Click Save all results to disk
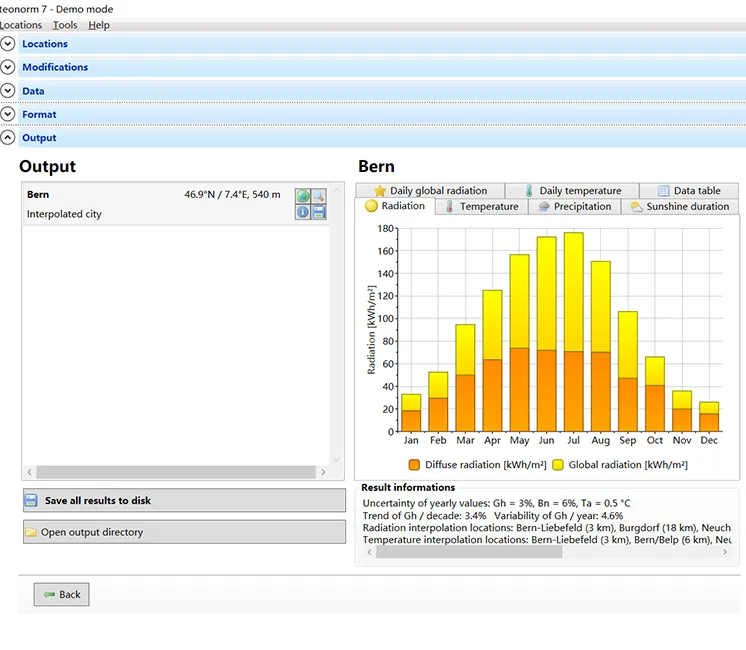This screenshot has width=746, height=650. click(184, 500)
